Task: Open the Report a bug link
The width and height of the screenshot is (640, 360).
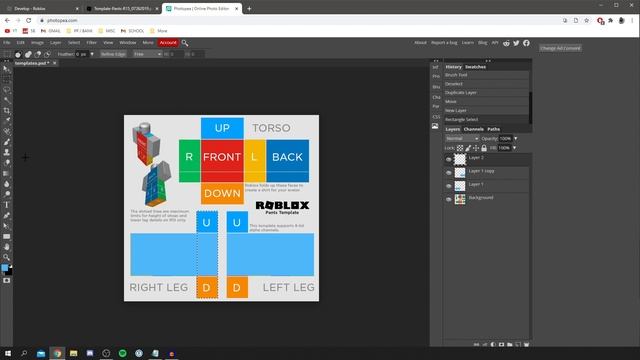Action: tap(444, 43)
